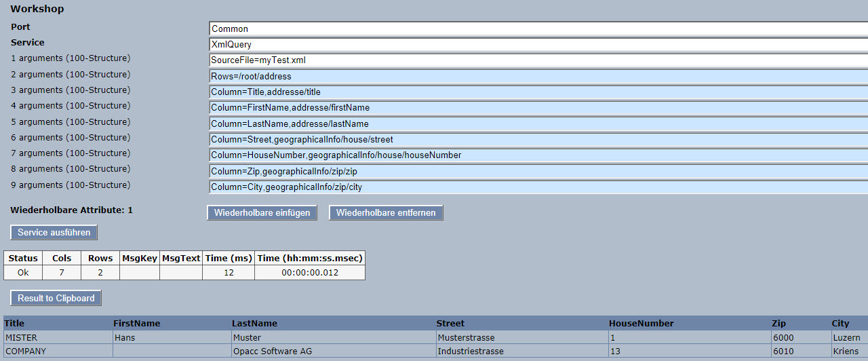Click the Ok status value cell
The height and width of the screenshot is (361, 868).
pos(23,272)
